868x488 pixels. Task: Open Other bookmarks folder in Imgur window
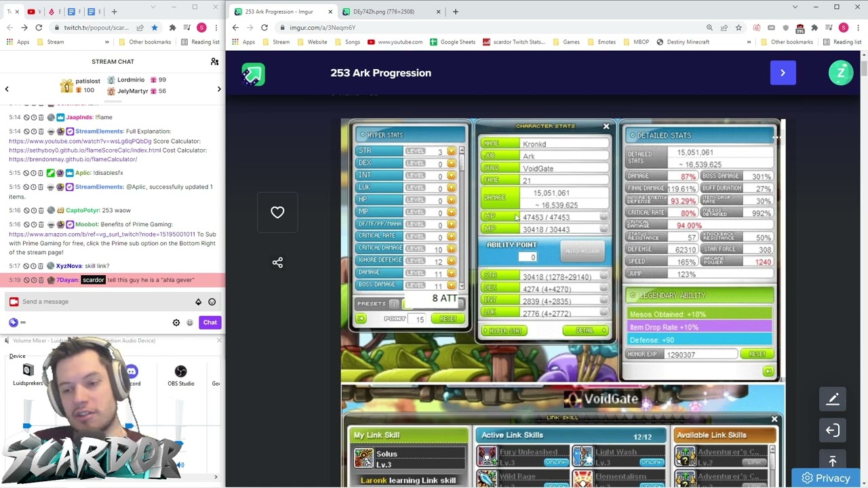(x=787, y=42)
